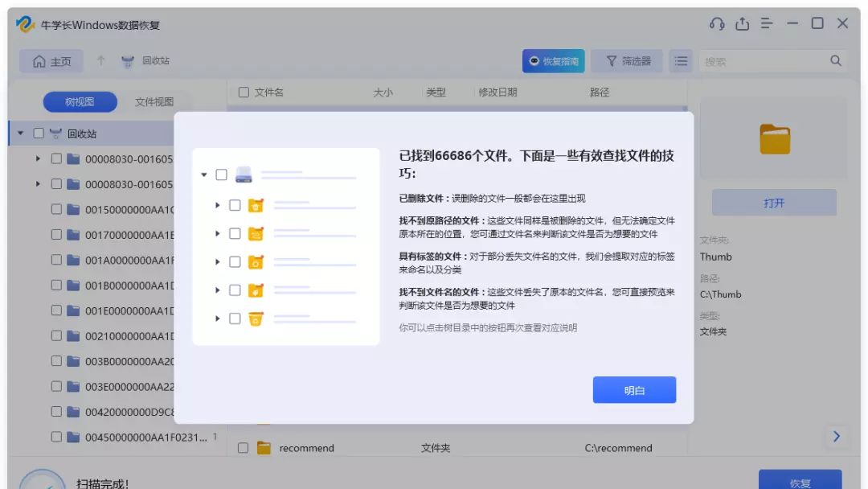The height and width of the screenshot is (489, 868).
Task: Check the 00170000000AA1 folder checkbox
Action: point(56,235)
